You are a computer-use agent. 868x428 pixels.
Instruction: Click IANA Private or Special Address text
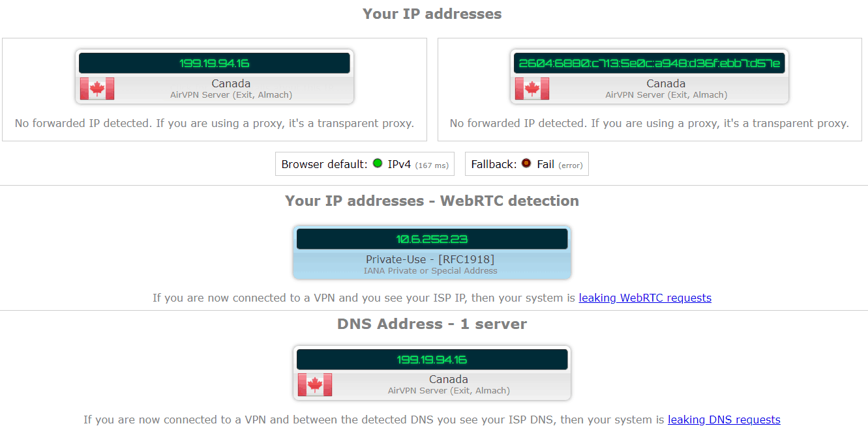click(x=430, y=270)
